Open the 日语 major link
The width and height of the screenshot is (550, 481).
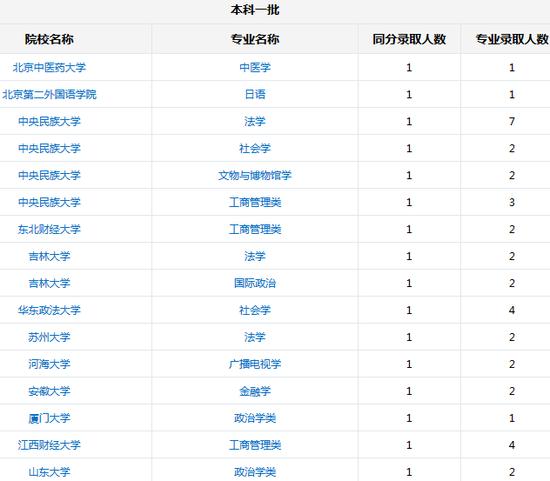click(x=255, y=94)
